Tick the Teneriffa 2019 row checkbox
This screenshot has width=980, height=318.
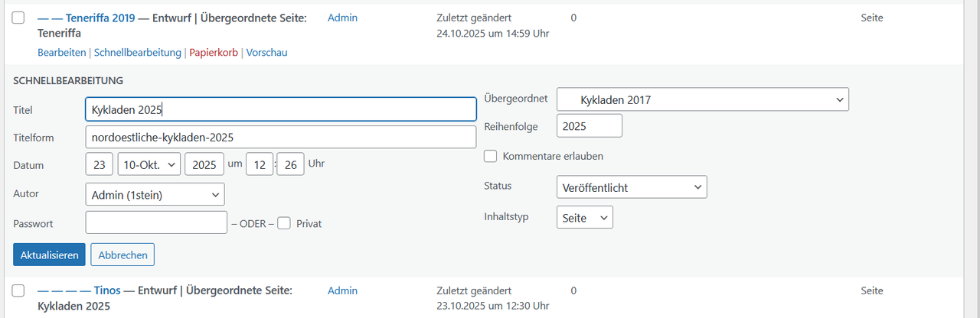pyautogui.click(x=19, y=18)
